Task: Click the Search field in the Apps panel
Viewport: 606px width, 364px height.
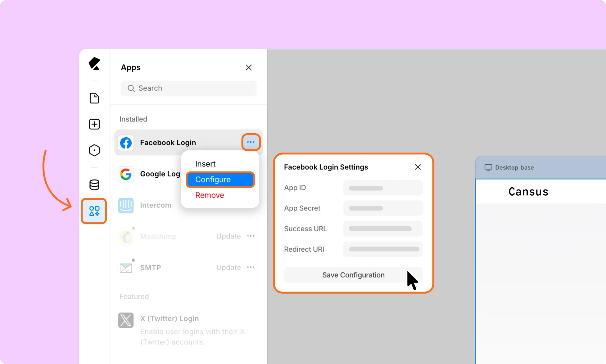Action: click(189, 88)
